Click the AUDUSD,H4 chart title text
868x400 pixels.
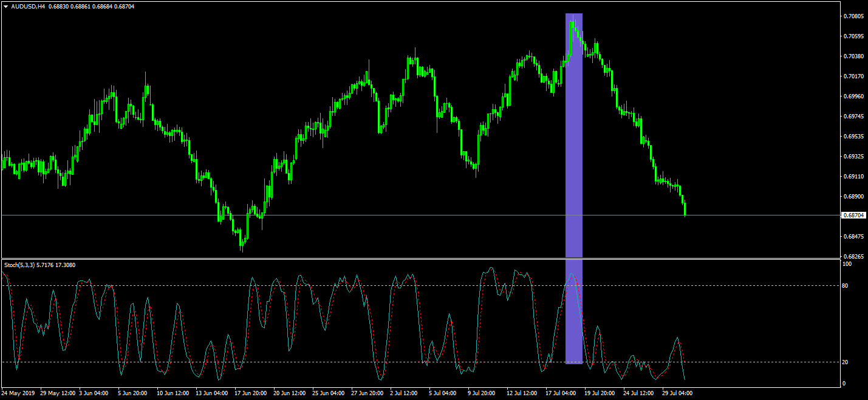(28, 7)
